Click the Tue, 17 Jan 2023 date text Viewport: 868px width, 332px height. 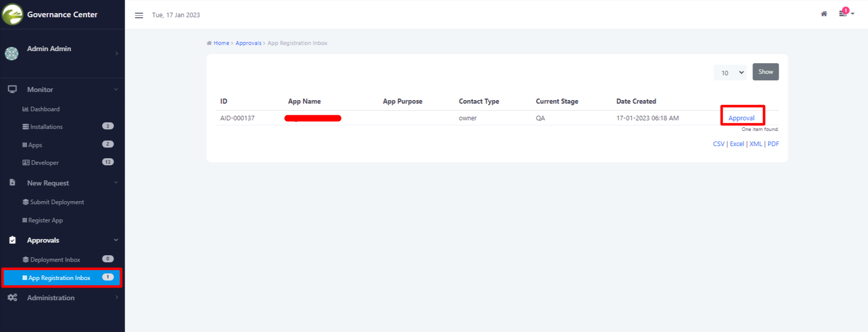tap(176, 15)
